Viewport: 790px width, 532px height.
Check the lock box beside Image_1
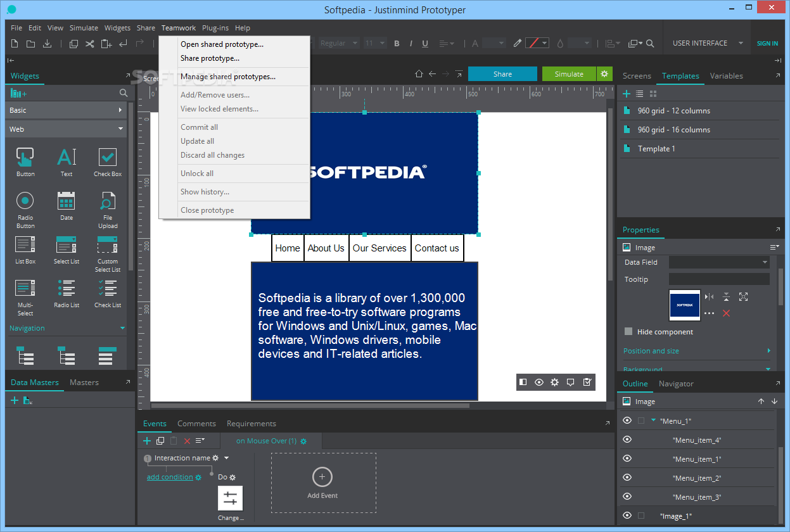coord(641,516)
